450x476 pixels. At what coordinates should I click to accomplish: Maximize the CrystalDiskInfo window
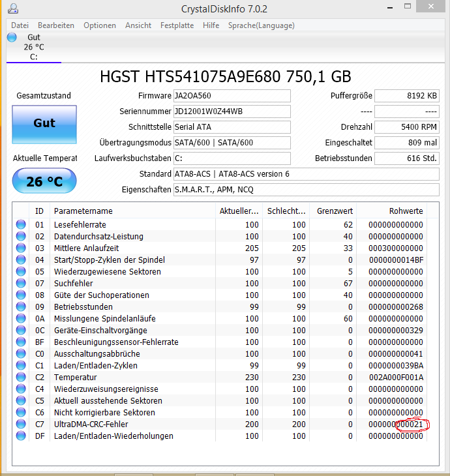(x=408, y=7)
